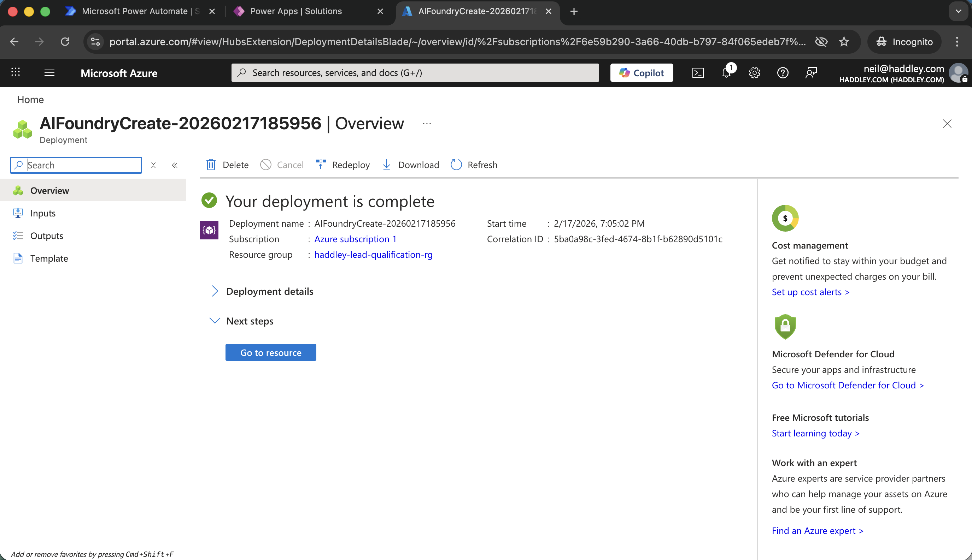The height and width of the screenshot is (560, 972).
Task: Open the notifications bell
Action: 726,73
